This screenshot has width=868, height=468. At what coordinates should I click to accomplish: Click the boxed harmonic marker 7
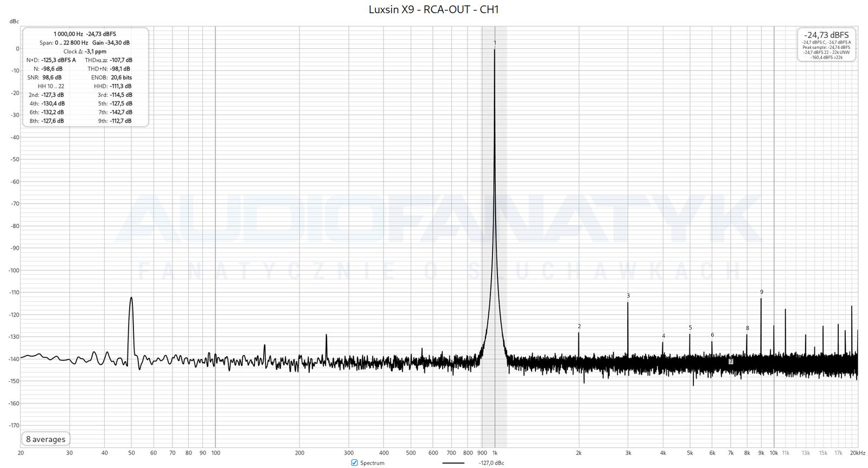pyautogui.click(x=731, y=361)
